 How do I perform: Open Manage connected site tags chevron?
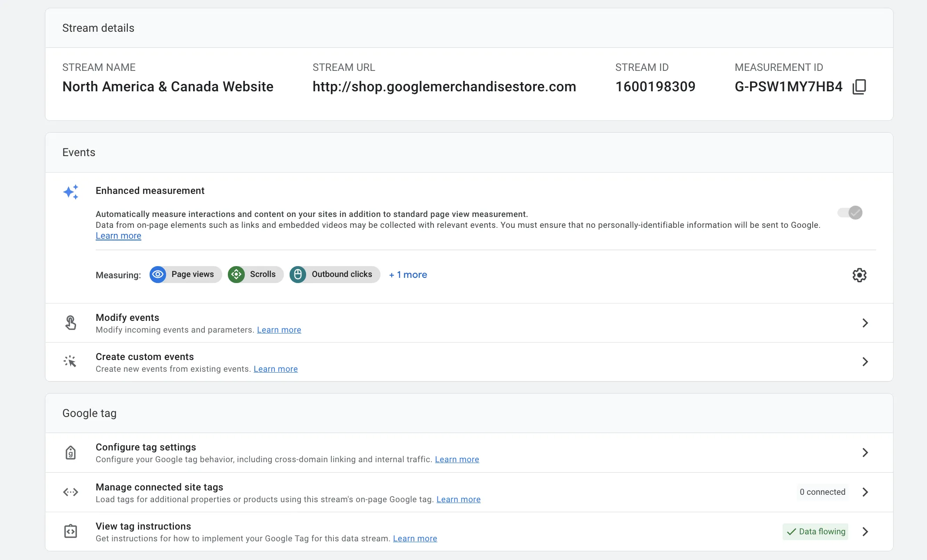(x=865, y=492)
